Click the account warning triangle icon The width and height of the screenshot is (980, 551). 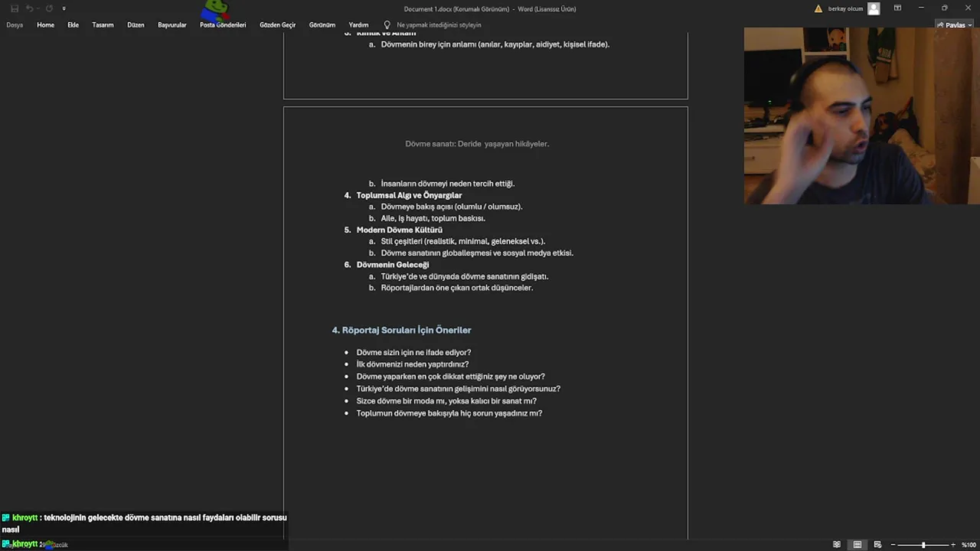pos(818,8)
